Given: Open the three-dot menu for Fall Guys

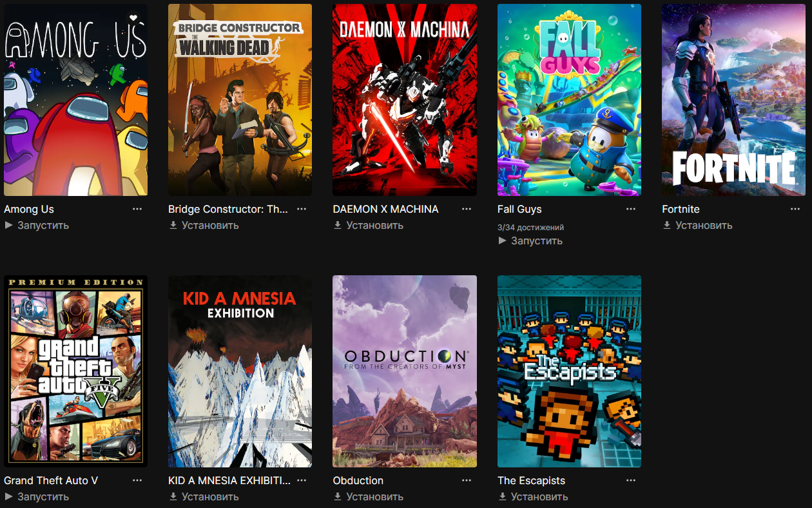Looking at the screenshot, I should [631, 209].
